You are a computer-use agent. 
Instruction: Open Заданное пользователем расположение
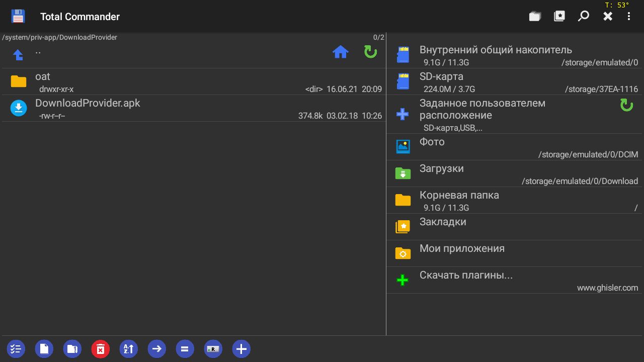coord(515,115)
